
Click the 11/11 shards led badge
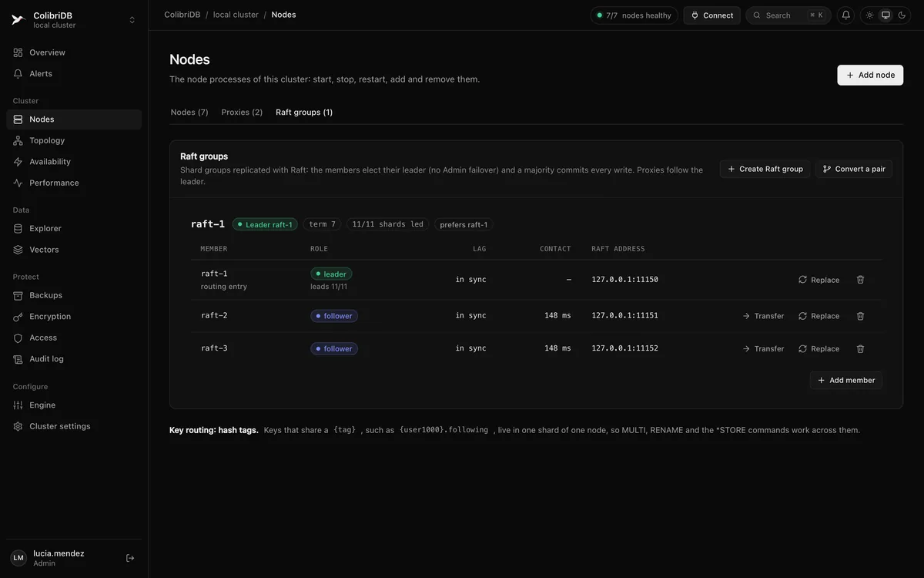click(x=387, y=224)
